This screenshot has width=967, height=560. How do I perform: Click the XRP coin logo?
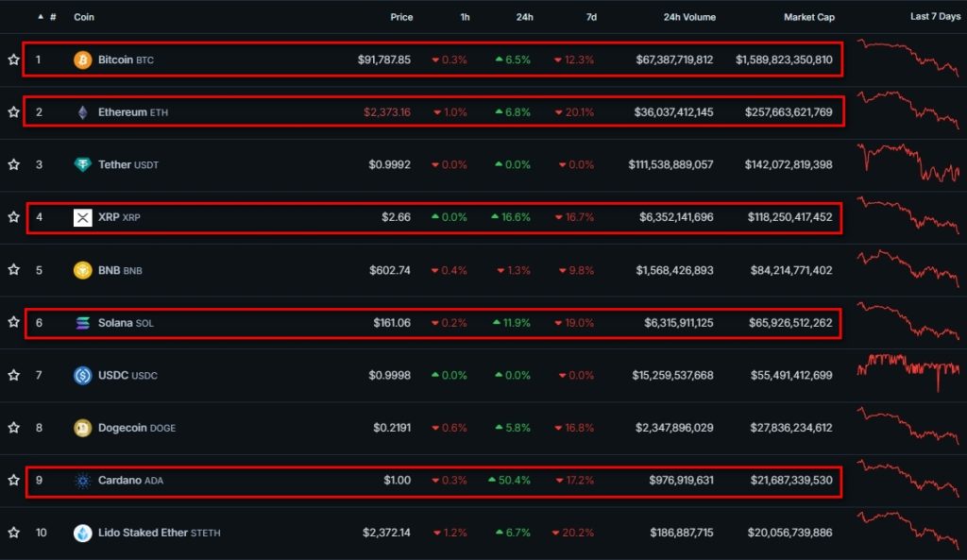pos(83,217)
